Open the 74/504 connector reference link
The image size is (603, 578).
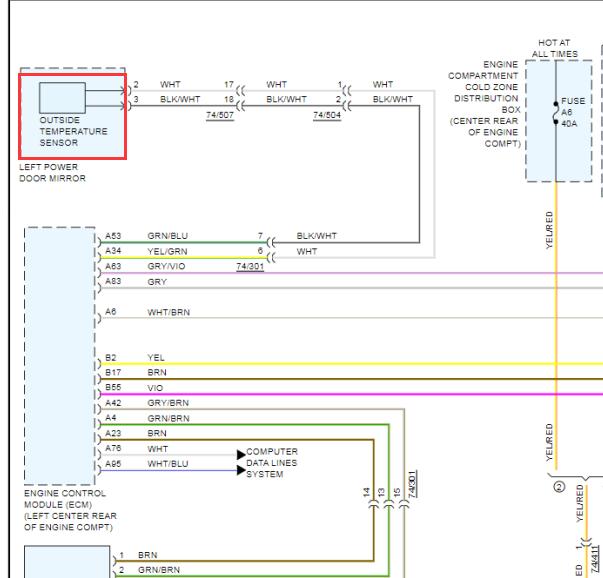pyautogui.click(x=327, y=115)
